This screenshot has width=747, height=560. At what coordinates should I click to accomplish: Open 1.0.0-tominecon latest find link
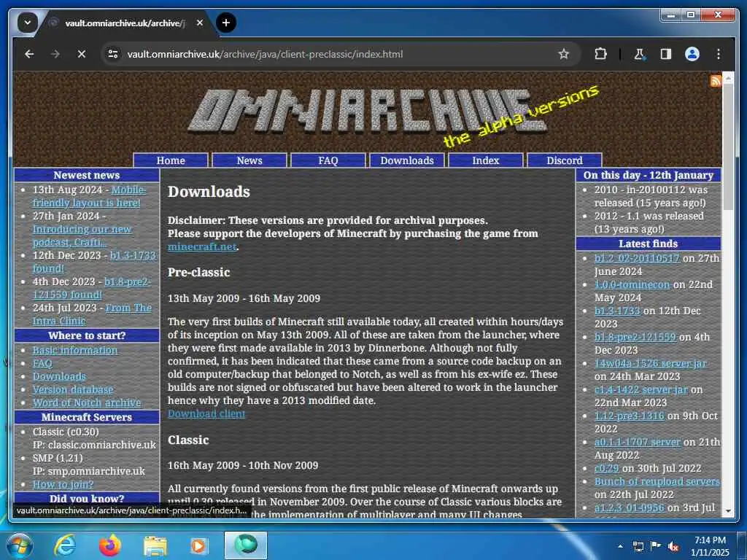(632, 284)
